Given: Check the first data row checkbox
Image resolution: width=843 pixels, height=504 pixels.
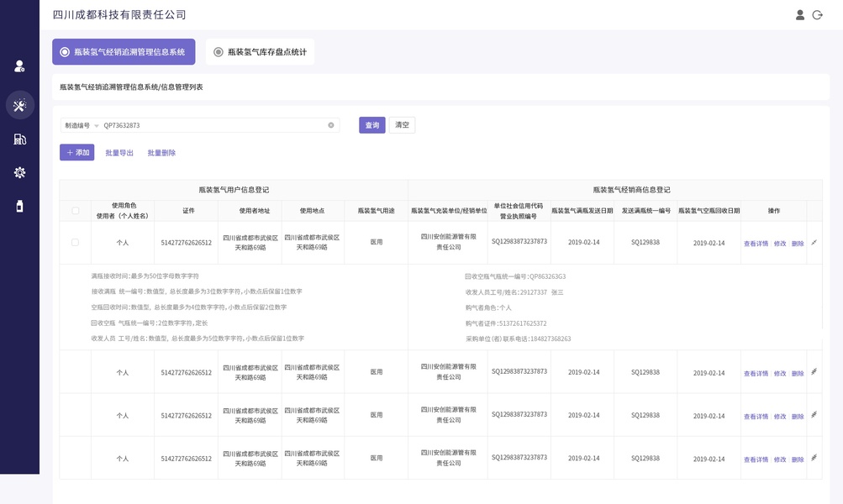Looking at the screenshot, I should point(76,243).
